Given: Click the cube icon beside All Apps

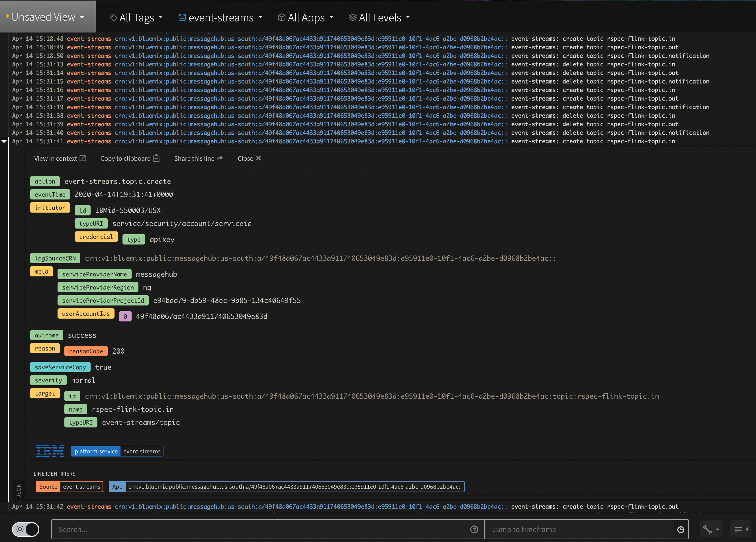Looking at the screenshot, I should (281, 17).
